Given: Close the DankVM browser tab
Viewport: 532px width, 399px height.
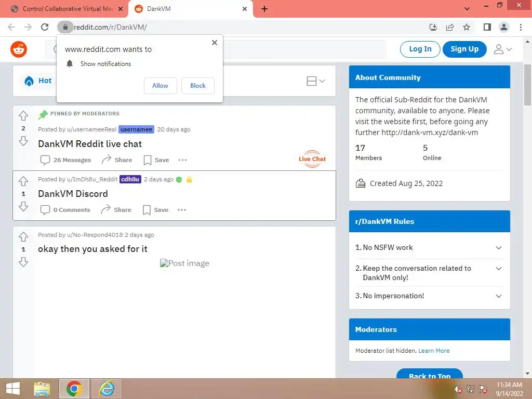Looking at the screenshot, I should click(245, 9).
